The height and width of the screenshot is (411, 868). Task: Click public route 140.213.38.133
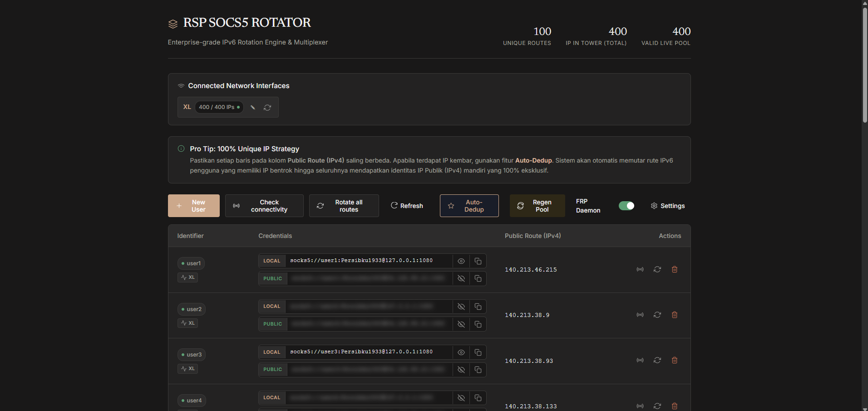tap(531, 406)
